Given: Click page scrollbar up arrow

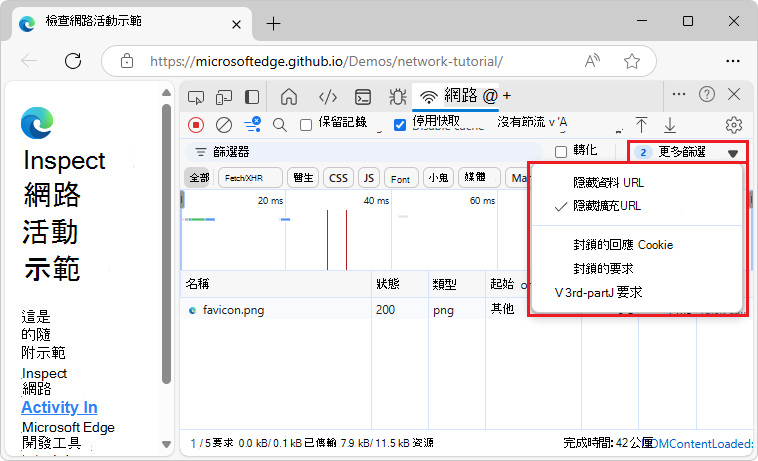Looking at the screenshot, I should (x=166, y=92).
